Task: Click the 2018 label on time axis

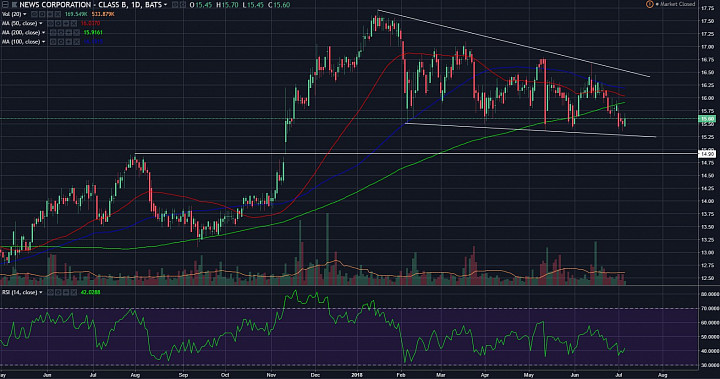Action: pos(357,375)
